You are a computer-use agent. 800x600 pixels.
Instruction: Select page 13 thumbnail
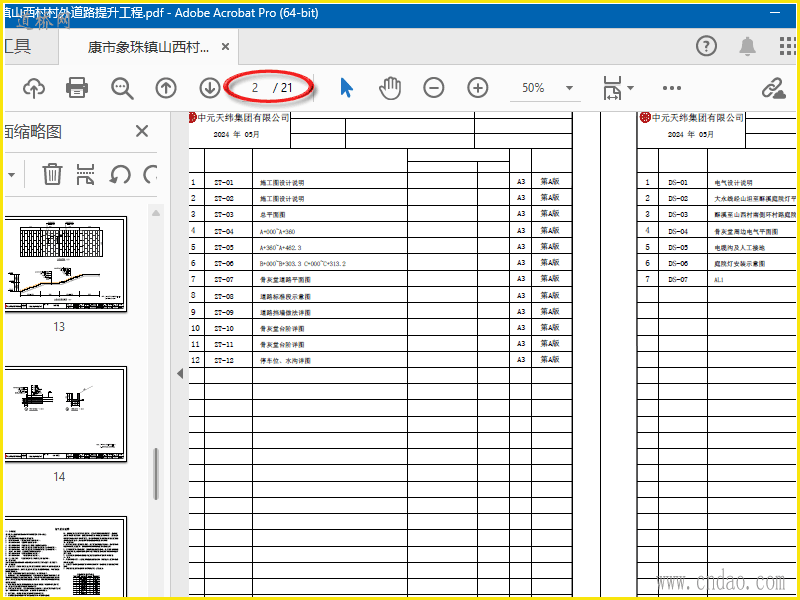65,264
